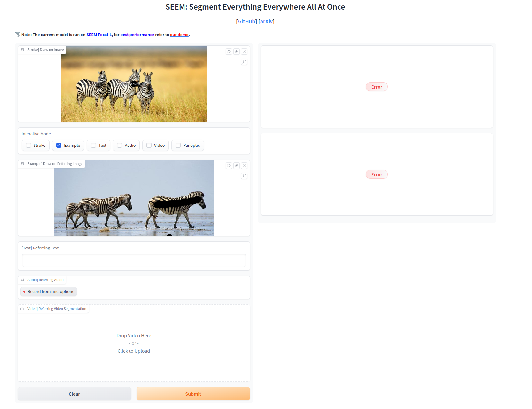Viewport: 532px width, 409px height.
Task: Remove the referring image using its X icon
Action: tap(244, 166)
